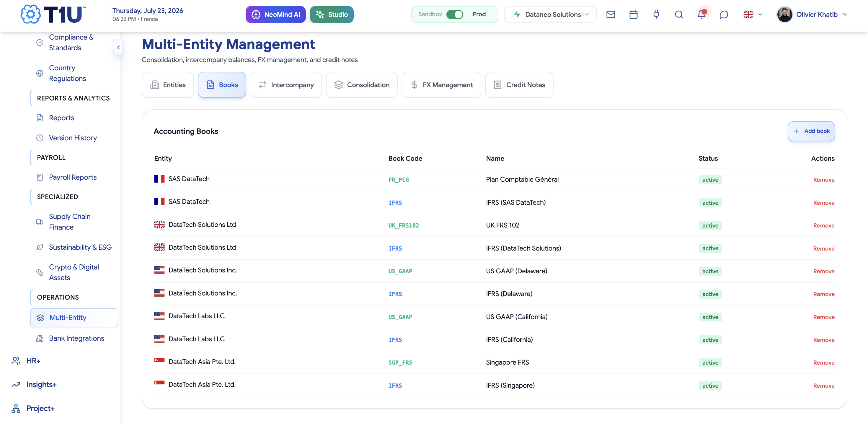This screenshot has height=424, width=868.
Task: Open the mail inbox icon
Action: pyautogui.click(x=611, y=14)
